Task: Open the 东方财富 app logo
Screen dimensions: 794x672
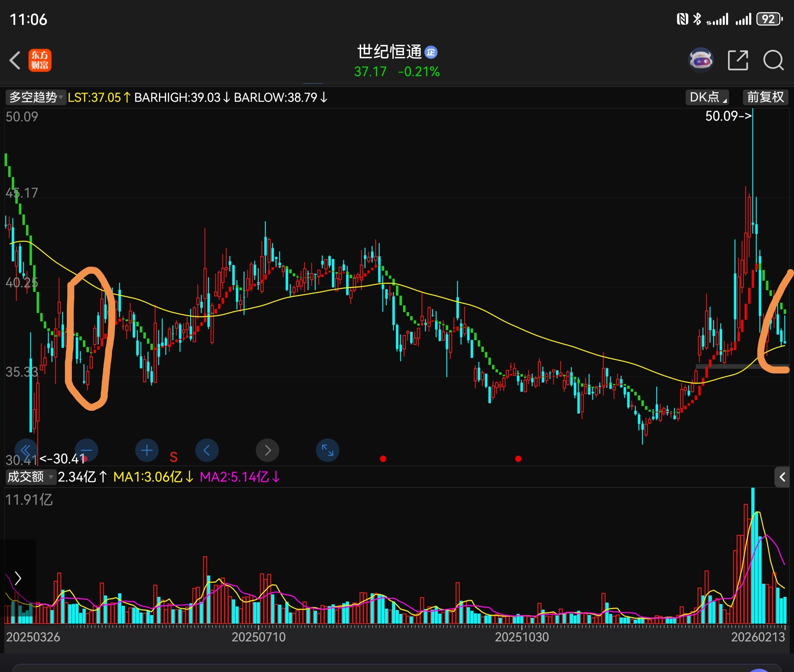Action: click(39, 60)
